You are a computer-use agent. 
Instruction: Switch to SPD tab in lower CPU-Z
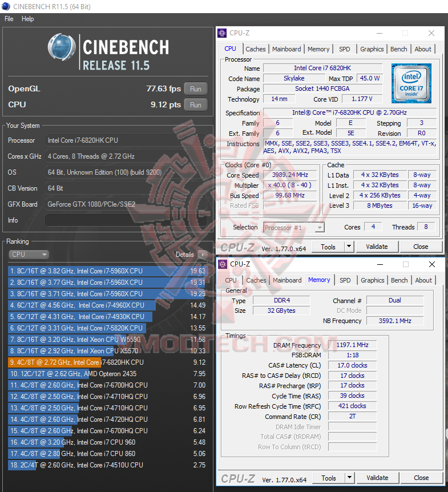[x=345, y=280]
